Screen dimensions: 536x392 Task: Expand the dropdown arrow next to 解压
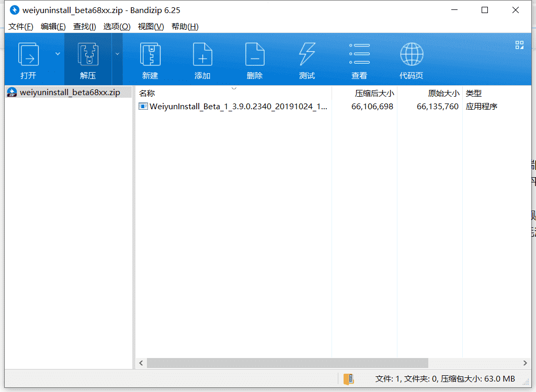click(117, 54)
